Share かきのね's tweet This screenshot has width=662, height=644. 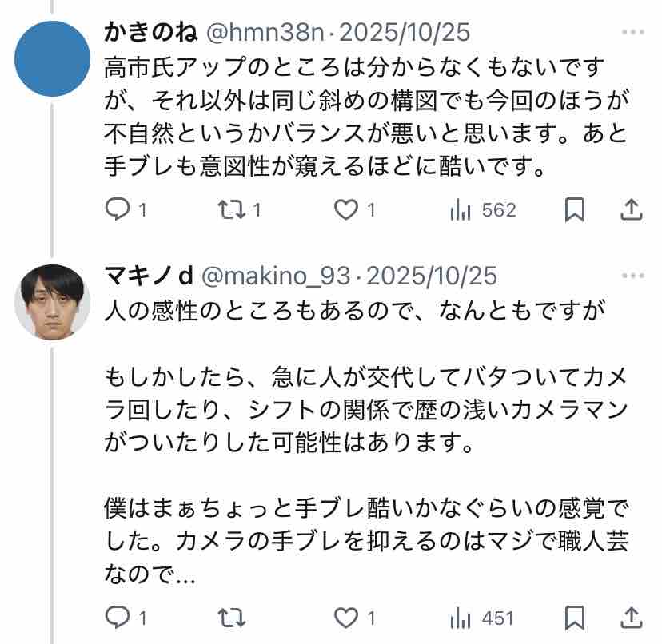(x=632, y=210)
